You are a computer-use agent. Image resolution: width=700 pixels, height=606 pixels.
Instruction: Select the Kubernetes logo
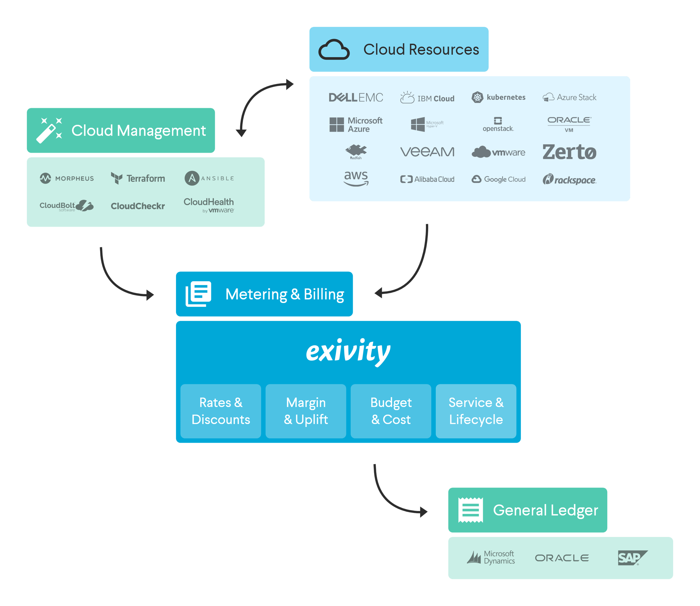(x=498, y=97)
